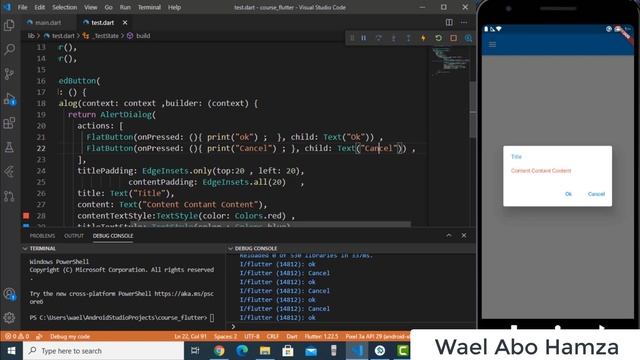Viewport: 640px width, 360px height.
Task: Open the File menu
Action: point(22,7)
